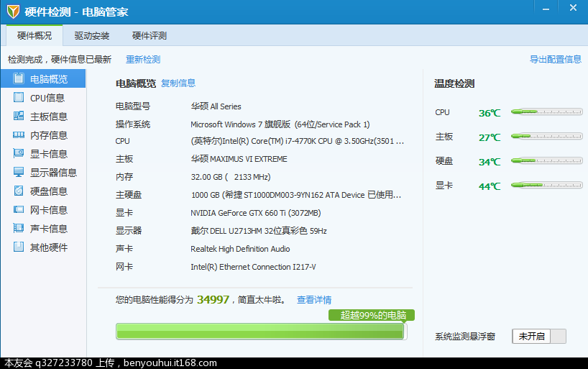Switch to the 硬件评测 tab
Image resolution: width=588 pixels, height=369 pixels.
click(x=150, y=36)
